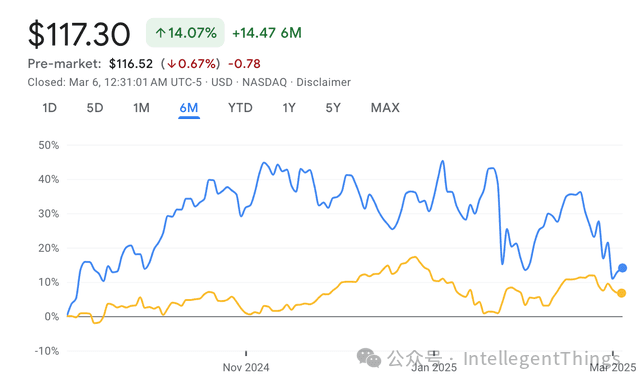The height and width of the screenshot is (385, 640).
Task: Click the pre-market $116.52 price text
Action: click(131, 64)
